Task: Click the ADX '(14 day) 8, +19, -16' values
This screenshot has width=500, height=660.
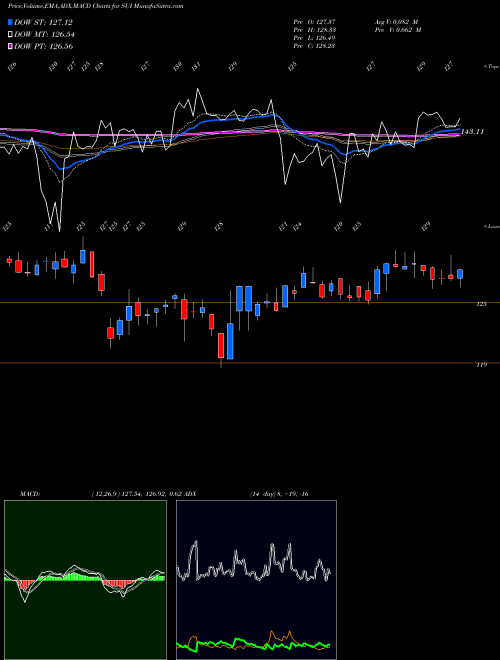Action: [279, 494]
